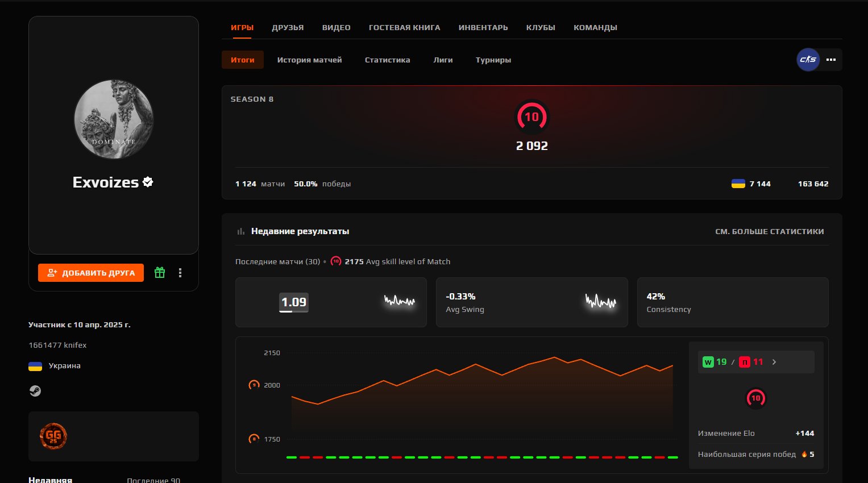Click the verified badge next to Exvoizes
Image resolution: width=868 pixels, height=483 pixels.
point(148,182)
